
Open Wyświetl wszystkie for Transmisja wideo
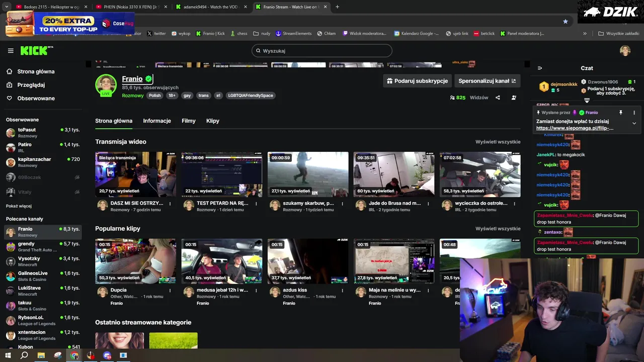(498, 142)
